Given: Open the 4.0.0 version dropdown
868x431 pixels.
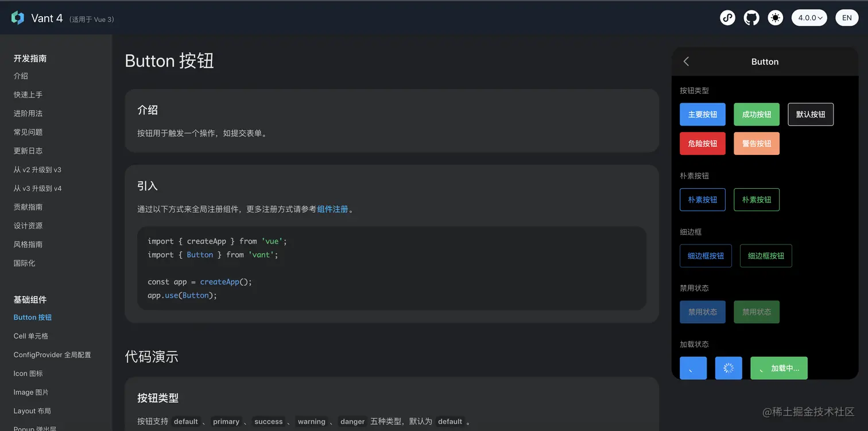Looking at the screenshot, I should 809,18.
